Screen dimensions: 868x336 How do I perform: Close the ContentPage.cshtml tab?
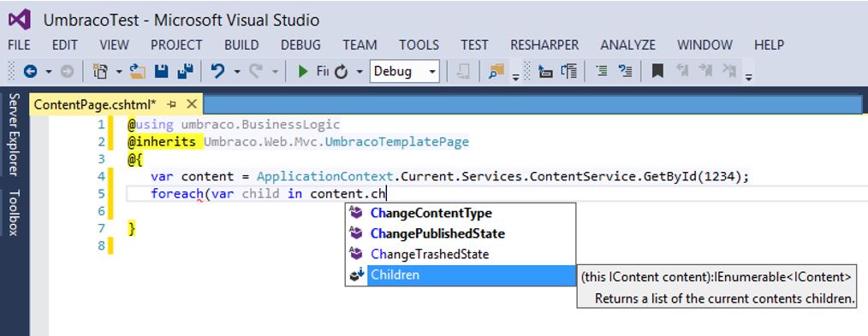tap(192, 104)
